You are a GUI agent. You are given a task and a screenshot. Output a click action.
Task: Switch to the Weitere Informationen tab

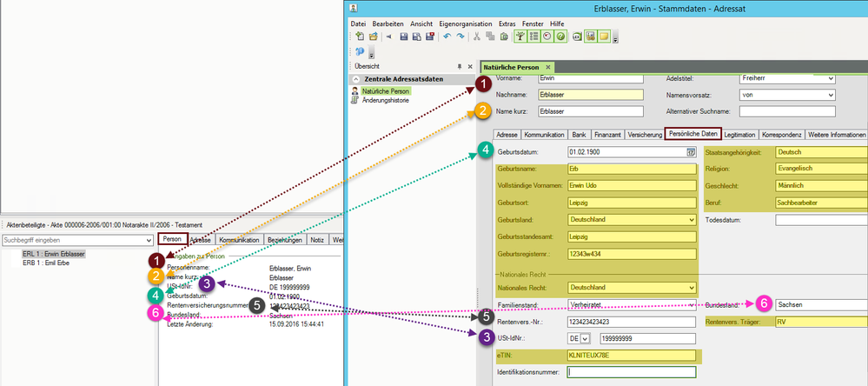pyautogui.click(x=836, y=135)
